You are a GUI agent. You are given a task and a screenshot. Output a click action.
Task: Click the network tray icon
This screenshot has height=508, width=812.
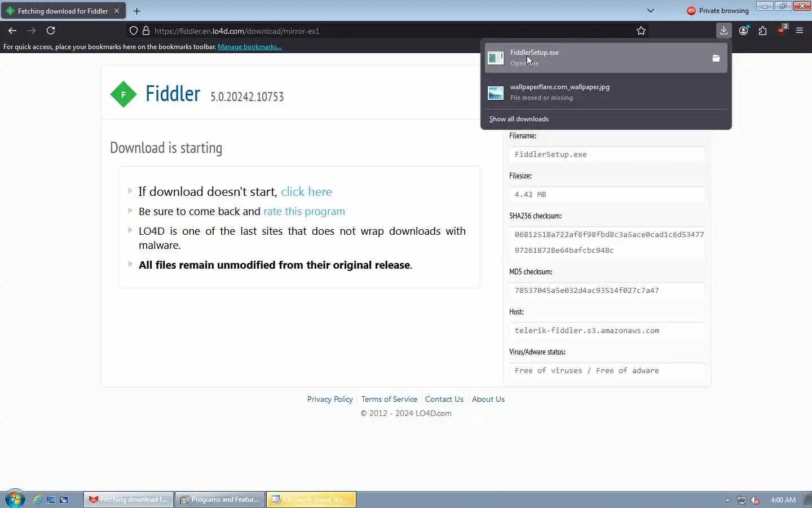pyautogui.click(x=742, y=500)
